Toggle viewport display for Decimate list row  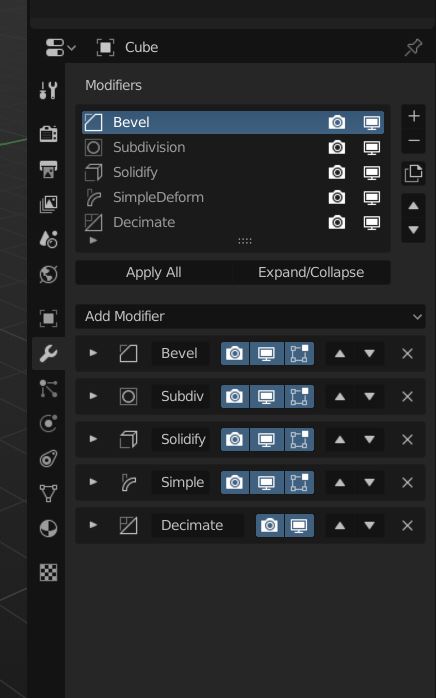pyautogui.click(x=371, y=222)
